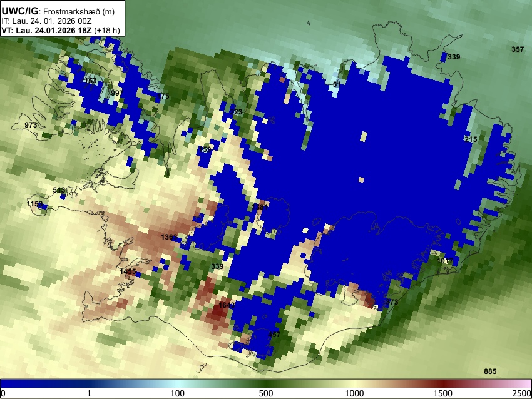Click the map value 513
The height and width of the screenshot is (399, 532).
point(59,190)
